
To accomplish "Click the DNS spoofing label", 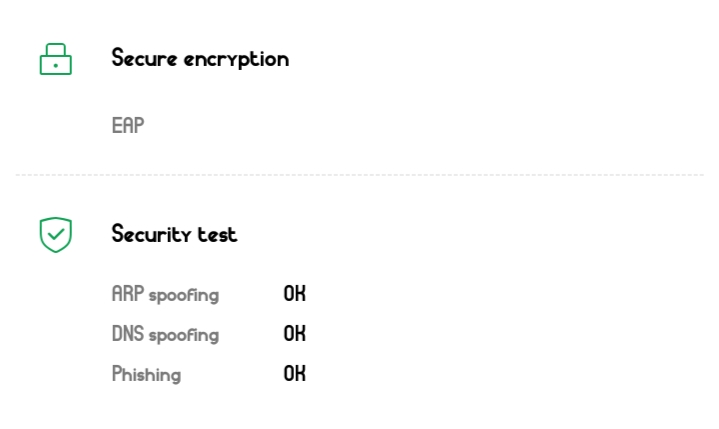I will pyautogui.click(x=165, y=335).
